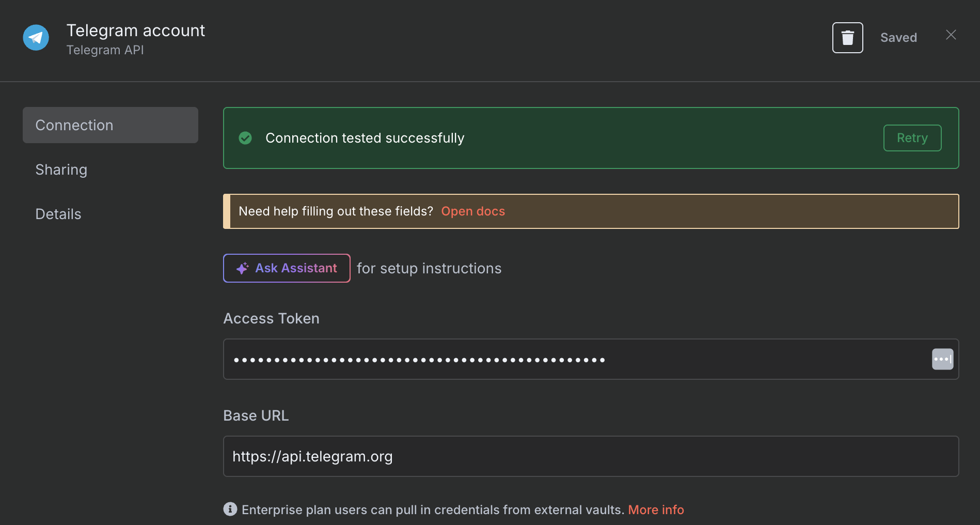Close the credential dialog with X
The image size is (980, 525).
[951, 35]
